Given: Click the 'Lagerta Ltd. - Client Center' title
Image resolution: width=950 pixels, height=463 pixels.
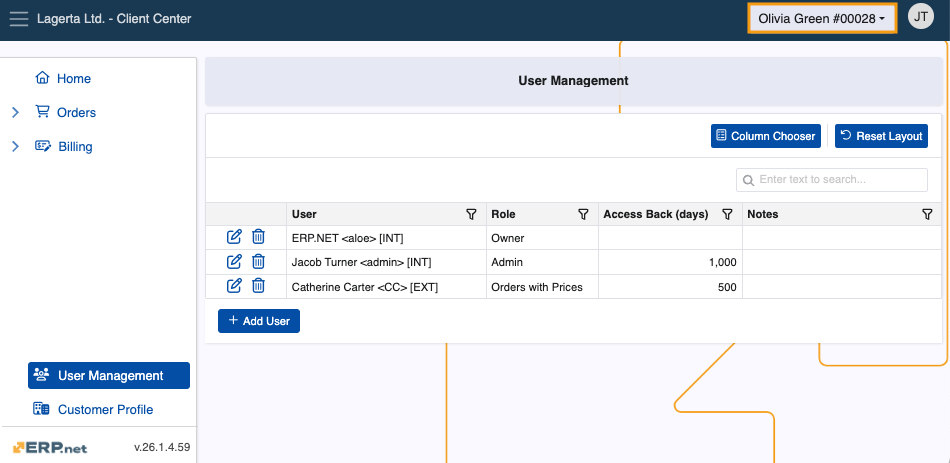Looking at the screenshot, I should [x=114, y=19].
